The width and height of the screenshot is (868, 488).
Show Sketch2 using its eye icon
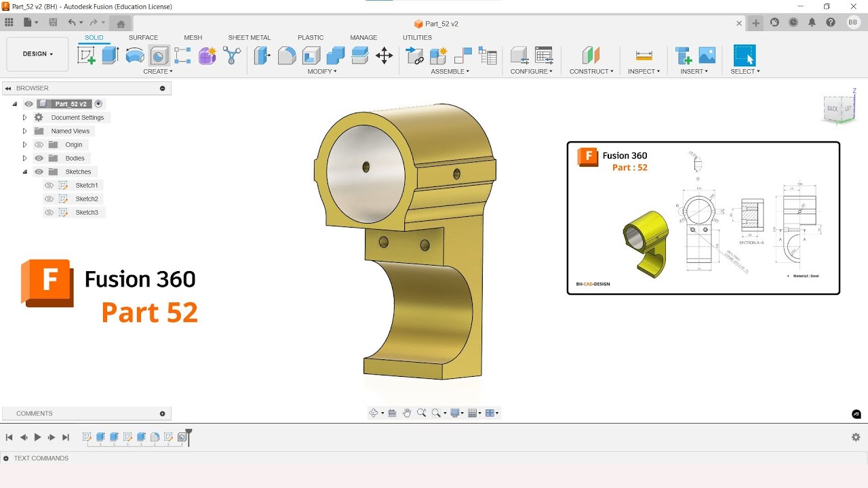tap(49, 199)
